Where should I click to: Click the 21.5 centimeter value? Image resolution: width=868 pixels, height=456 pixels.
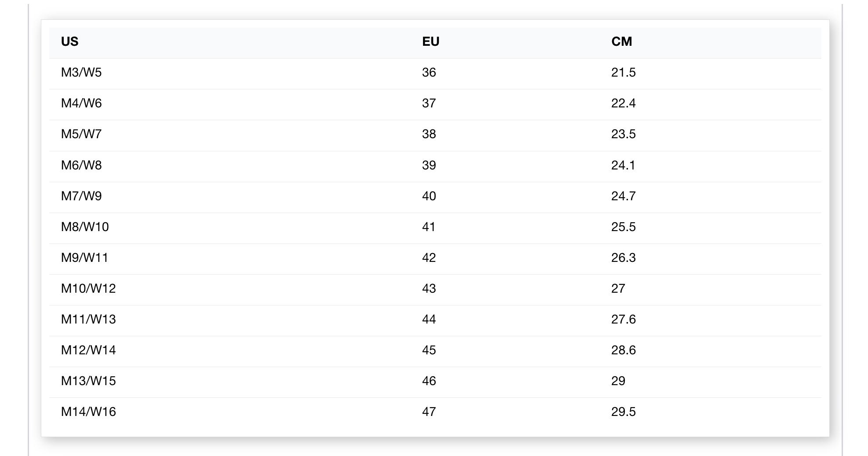click(623, 72)
